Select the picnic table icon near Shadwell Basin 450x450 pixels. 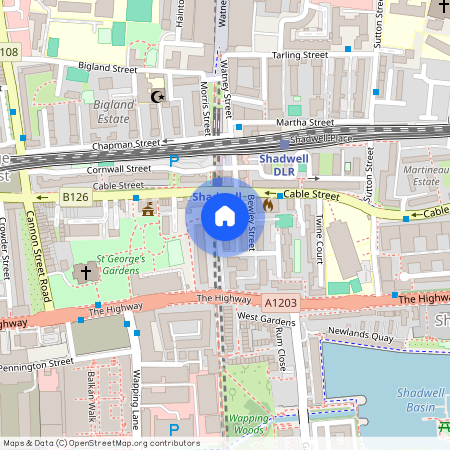tap(444, 426)
